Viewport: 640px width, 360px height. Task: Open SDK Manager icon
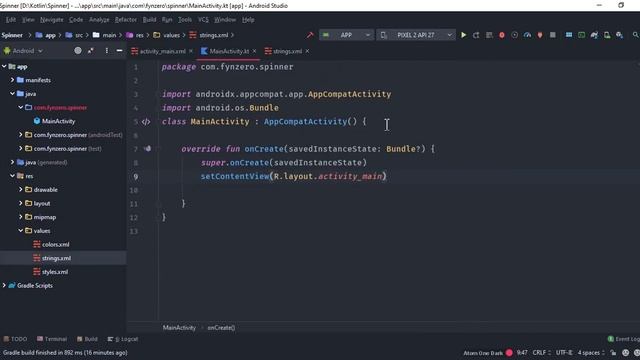point(620,35)
